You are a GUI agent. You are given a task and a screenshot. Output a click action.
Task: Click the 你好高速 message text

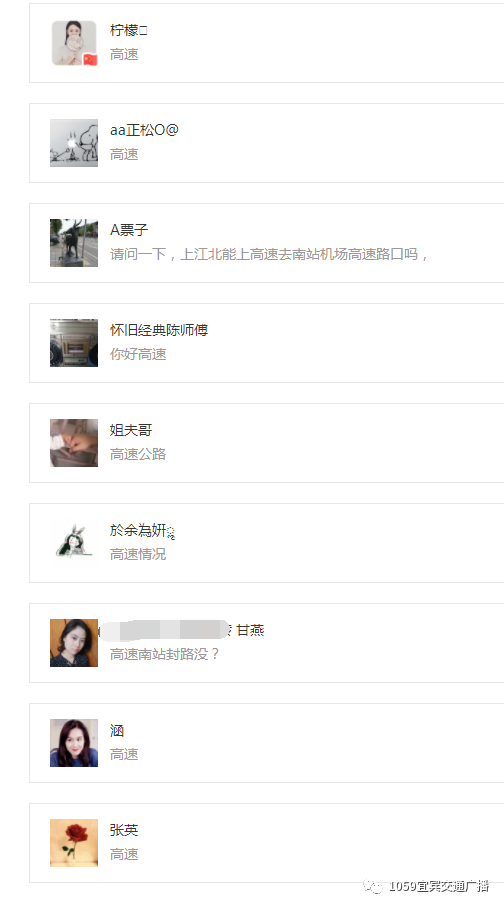[138, 354]
